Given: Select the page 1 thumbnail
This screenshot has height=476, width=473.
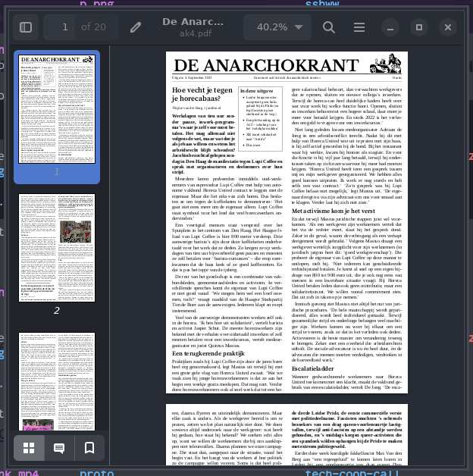Looking at the screenshot, I should click(57, 109).
